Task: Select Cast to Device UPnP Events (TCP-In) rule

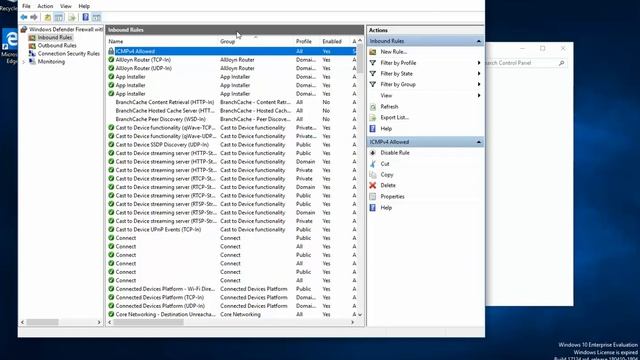Action: [x=231, y=229]
